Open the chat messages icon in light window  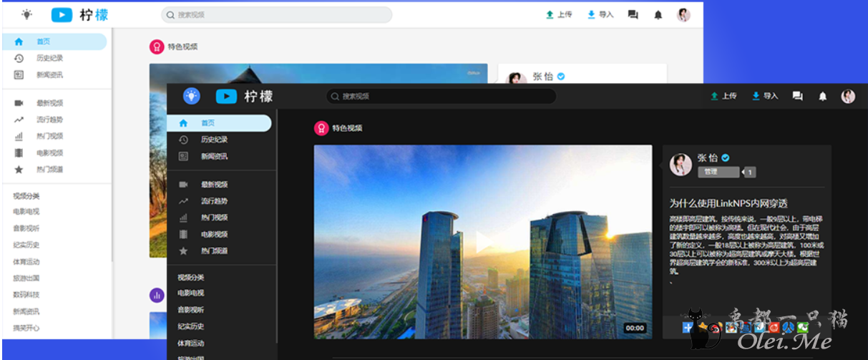pos(633,14)
